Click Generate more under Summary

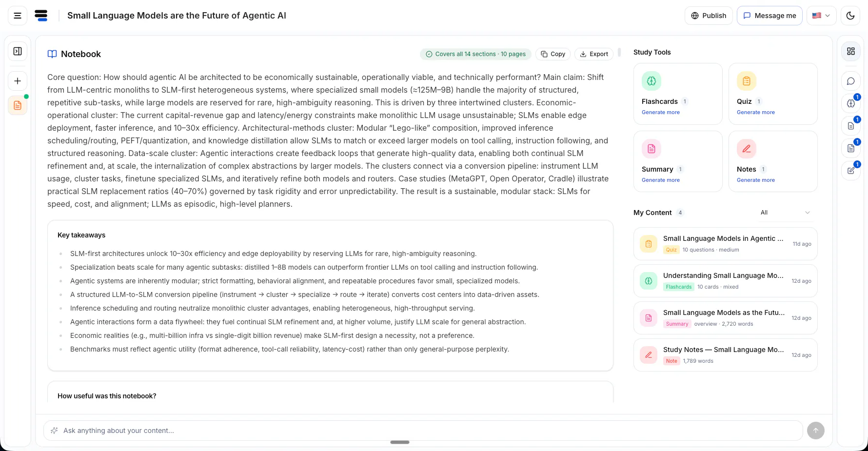coord(661,180)
